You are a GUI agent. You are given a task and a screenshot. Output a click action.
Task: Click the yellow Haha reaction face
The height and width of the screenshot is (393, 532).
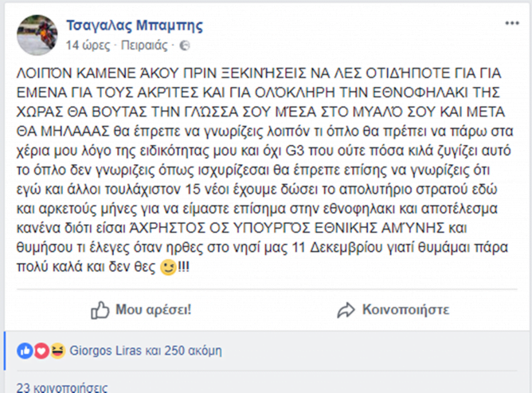pos(57,350)
